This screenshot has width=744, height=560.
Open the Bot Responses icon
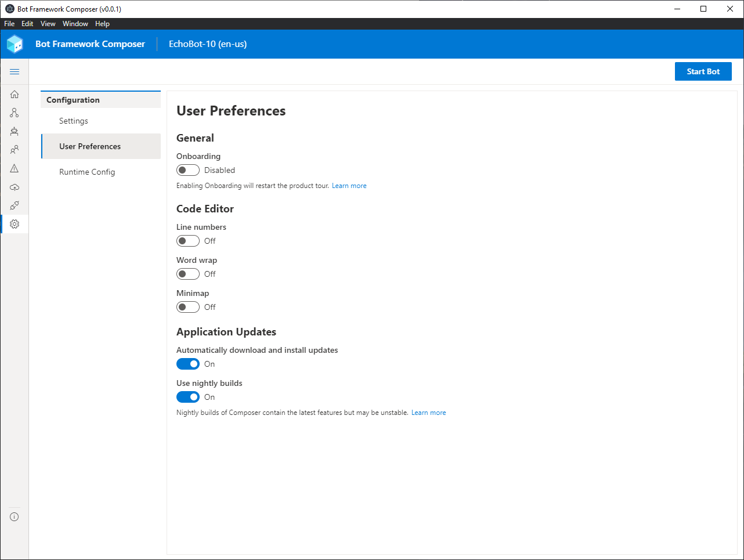[15, 131]
